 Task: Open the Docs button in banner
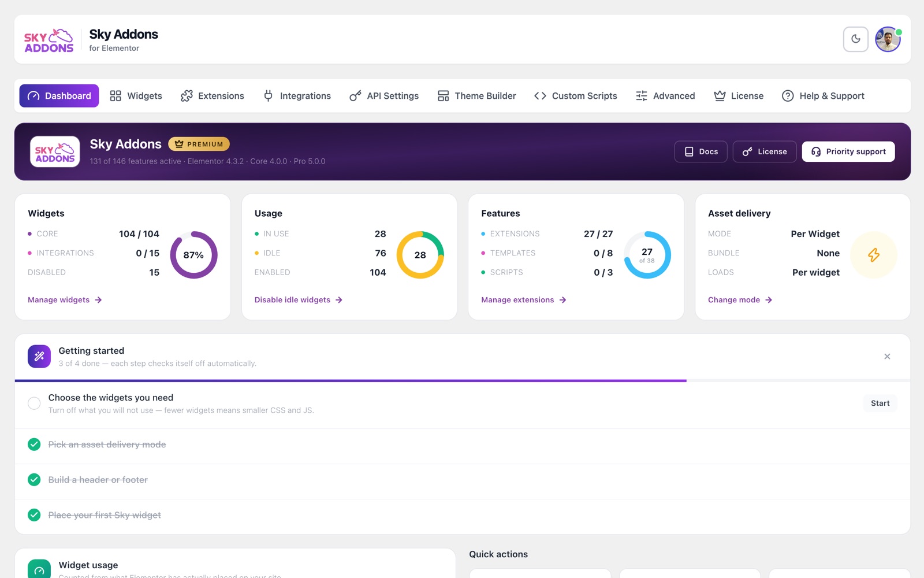tap(701, 151)
